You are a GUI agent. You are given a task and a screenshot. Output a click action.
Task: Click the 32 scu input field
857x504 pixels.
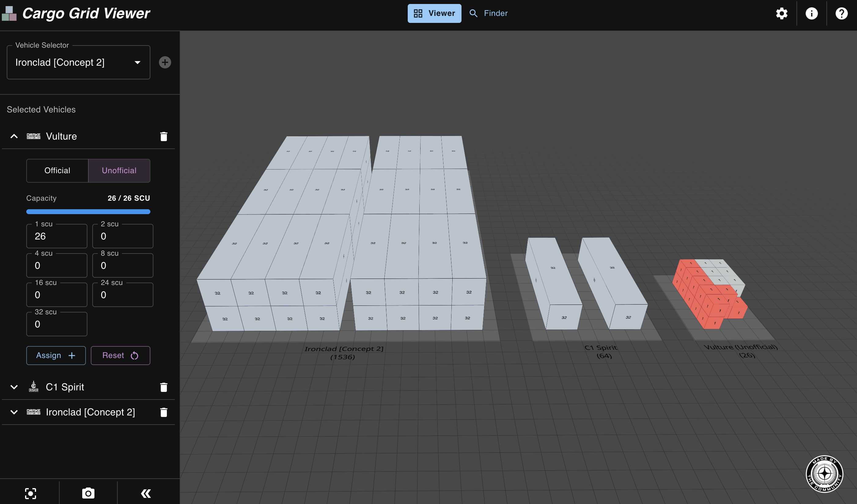57,324
